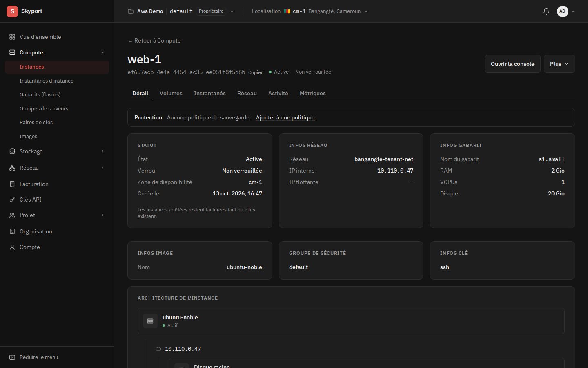Click the Compte person icon
This screenshot has height=368, width=588.
(x=12, y=247)
